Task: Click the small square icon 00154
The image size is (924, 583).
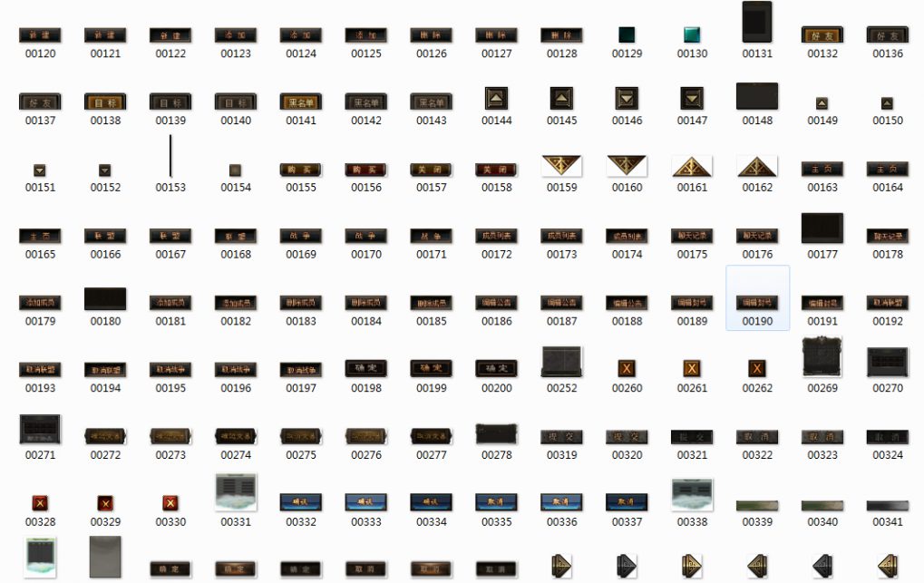Action: click(236, 170)
